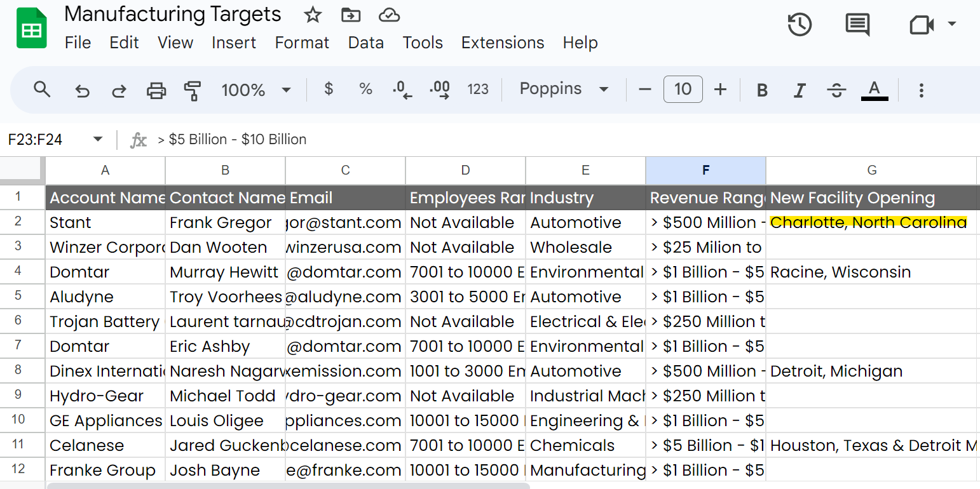The height and width of the screenshot is (489, 980).
Task: Click the select-all corner box
Action: tap(22, 170)
